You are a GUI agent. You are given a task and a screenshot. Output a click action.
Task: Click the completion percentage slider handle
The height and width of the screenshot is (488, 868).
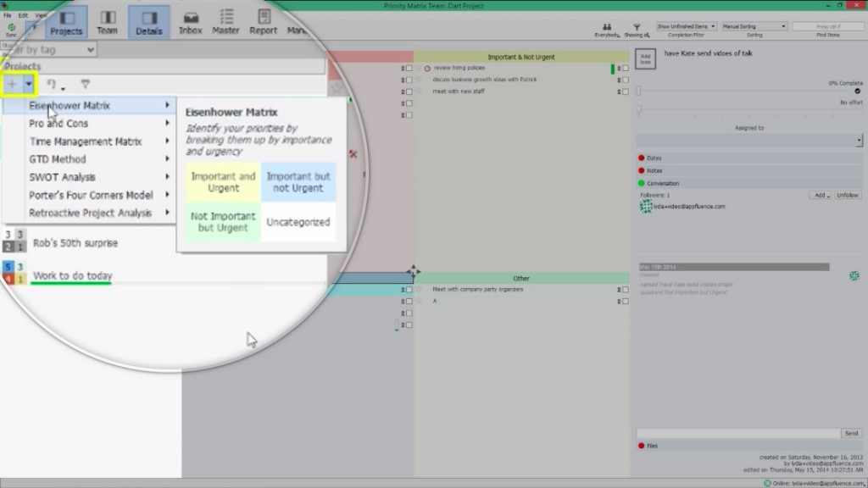(x=638, y=91)
